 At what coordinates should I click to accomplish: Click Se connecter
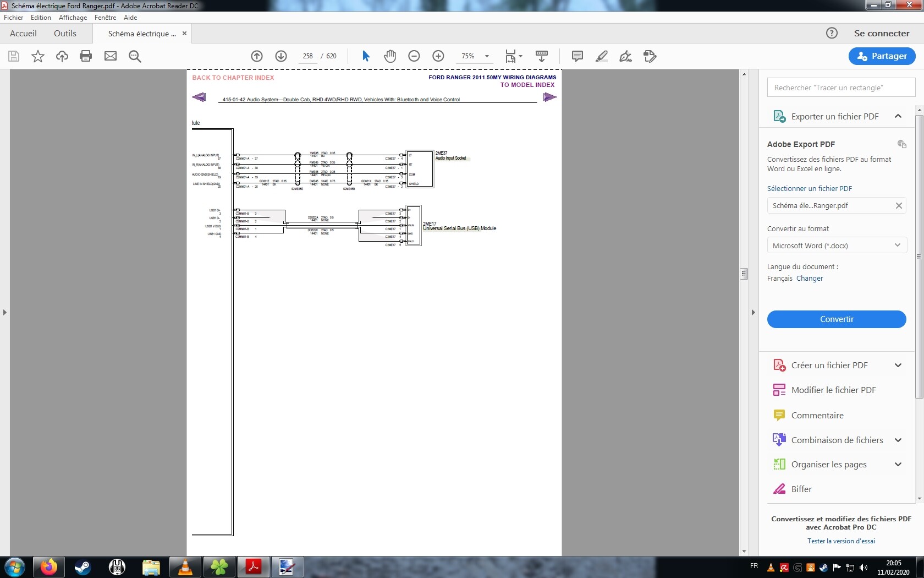click(882, 33)
